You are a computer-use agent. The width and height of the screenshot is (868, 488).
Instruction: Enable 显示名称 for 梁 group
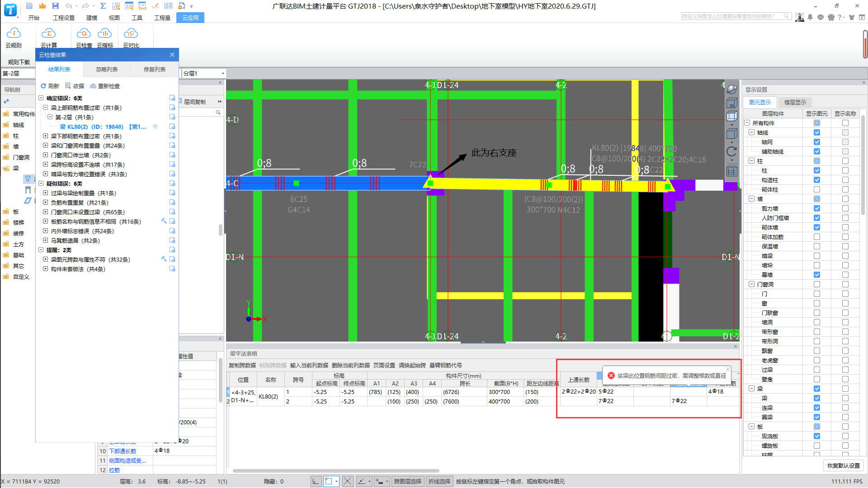click(845, 389)
